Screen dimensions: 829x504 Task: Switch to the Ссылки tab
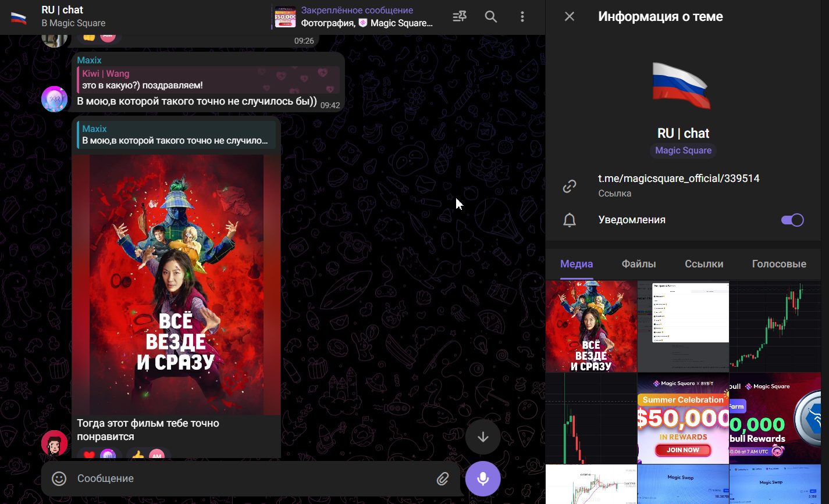point(704,264)
